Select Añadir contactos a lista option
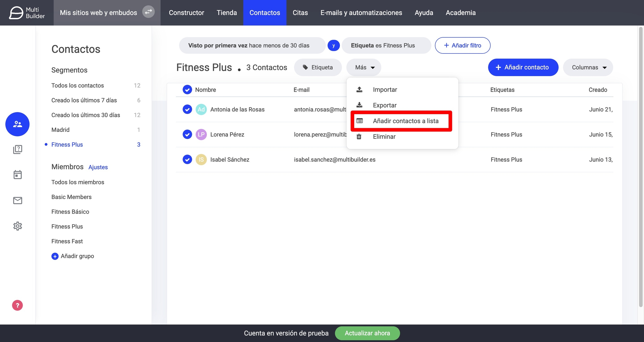Viewport: 644px width, 342px height. pos(405,121)
